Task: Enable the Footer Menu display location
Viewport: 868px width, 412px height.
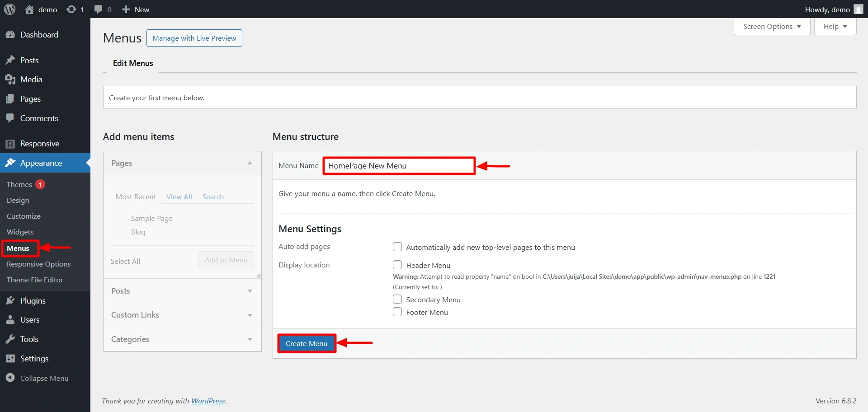Action: 397,312
